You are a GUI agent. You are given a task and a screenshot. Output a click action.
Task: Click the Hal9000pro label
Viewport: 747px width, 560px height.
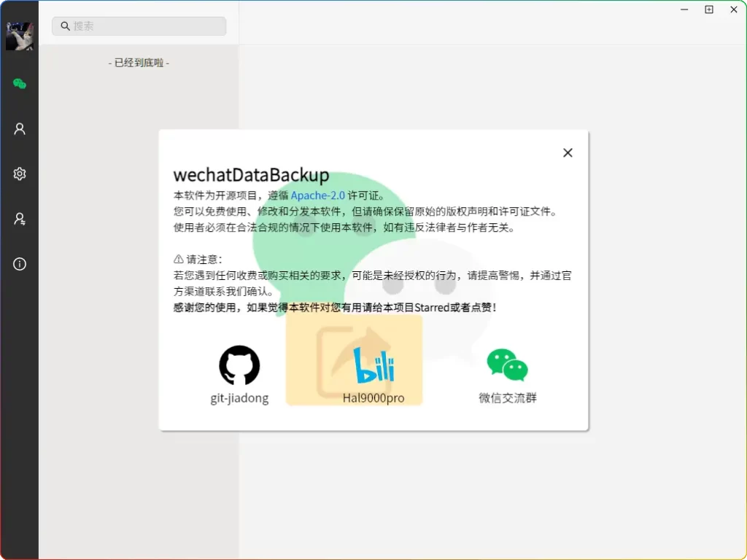click(373, 398)
